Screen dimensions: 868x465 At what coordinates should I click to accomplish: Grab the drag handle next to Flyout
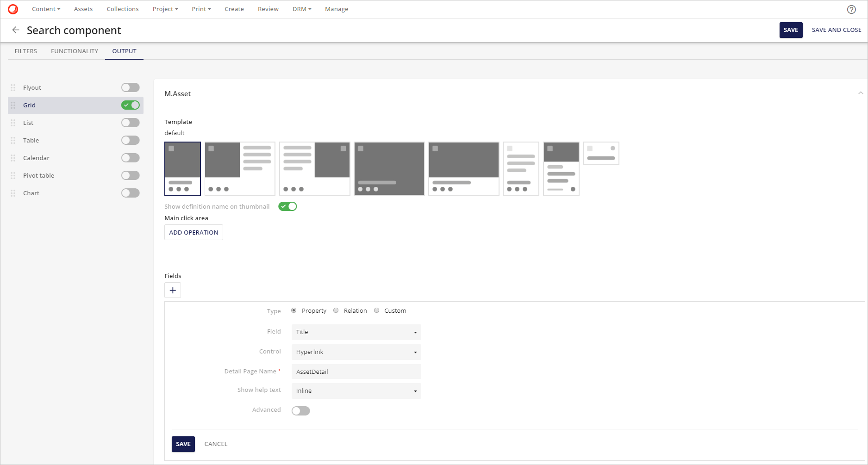pos(13,87)
